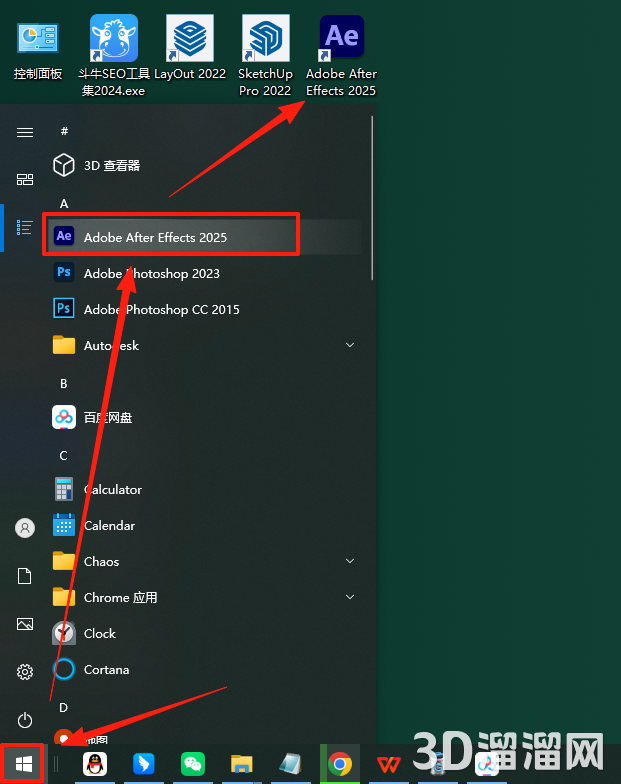Click the B section letter header

[64, 384]
